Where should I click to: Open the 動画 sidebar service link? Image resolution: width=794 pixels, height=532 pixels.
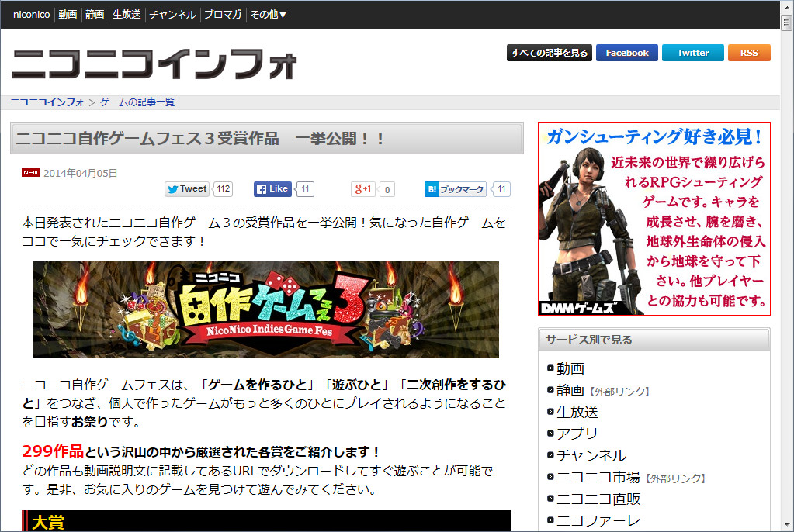(x=570, y=368)
